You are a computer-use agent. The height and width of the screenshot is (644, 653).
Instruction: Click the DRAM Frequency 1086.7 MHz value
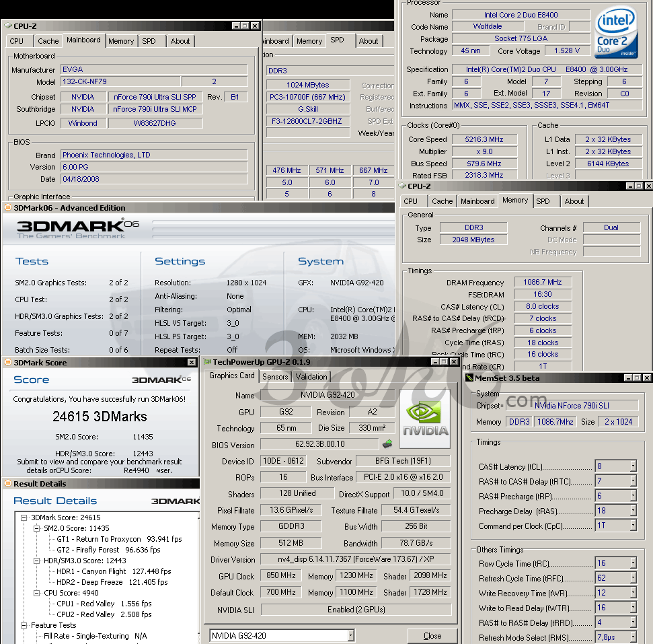click(542, 282)
